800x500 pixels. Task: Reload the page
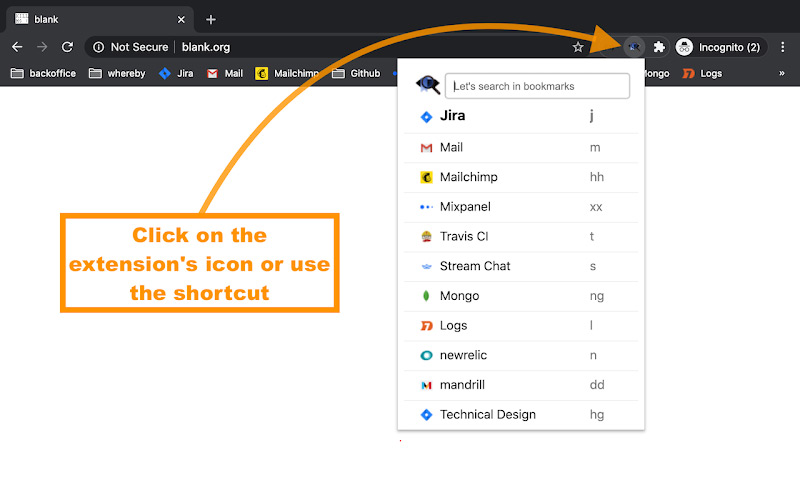[67, 47]
